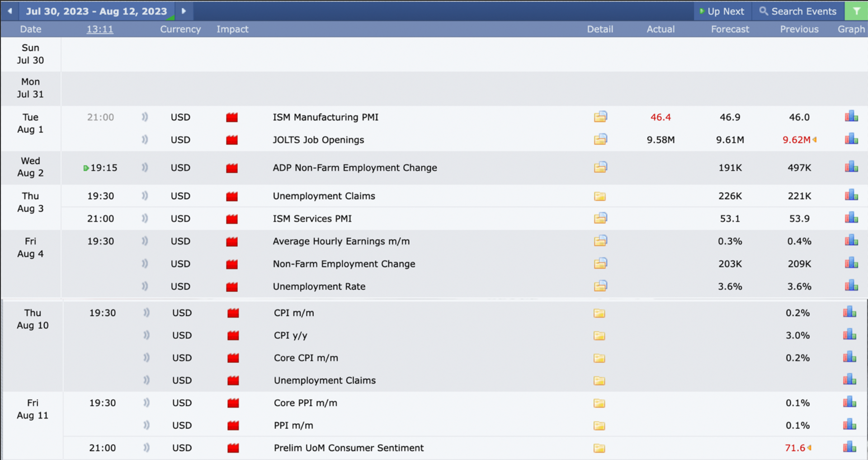Show graph for PPI m/m
This screenshot has height=460, width=868.
tap(849, 425)
